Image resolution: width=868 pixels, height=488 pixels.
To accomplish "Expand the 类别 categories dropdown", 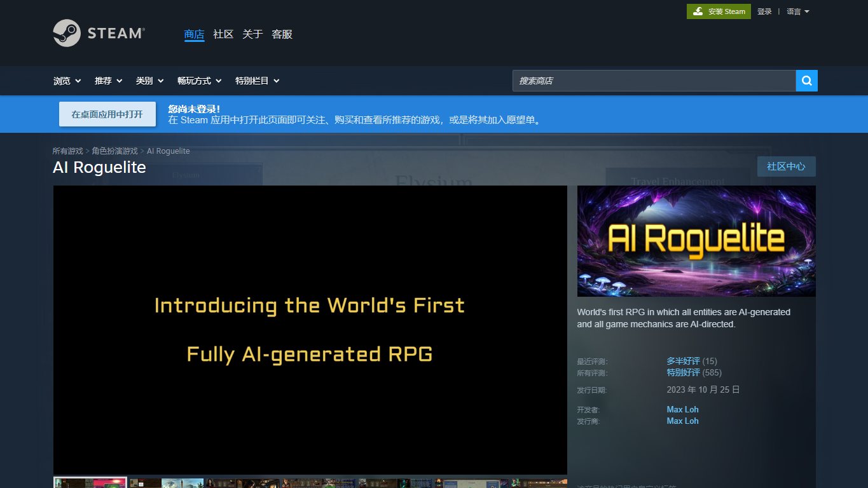I will pos(150,81).
